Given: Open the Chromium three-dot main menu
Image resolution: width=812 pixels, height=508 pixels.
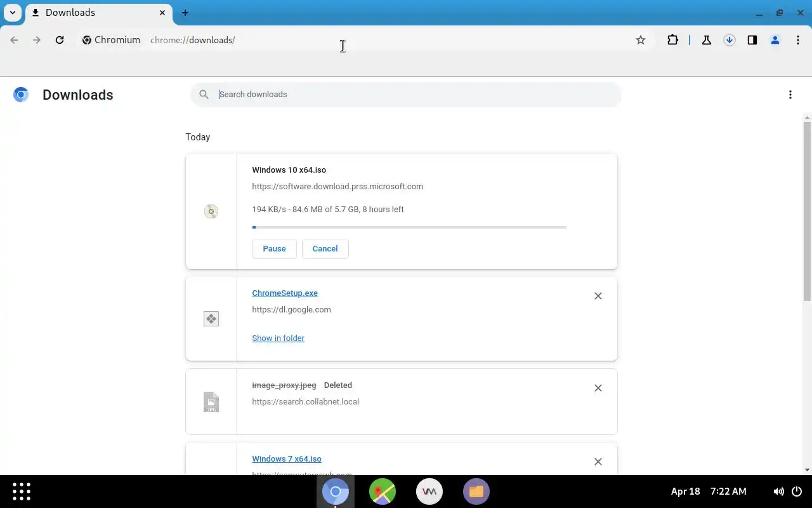Looking at the screenshot, I should [x=798, y=40].
